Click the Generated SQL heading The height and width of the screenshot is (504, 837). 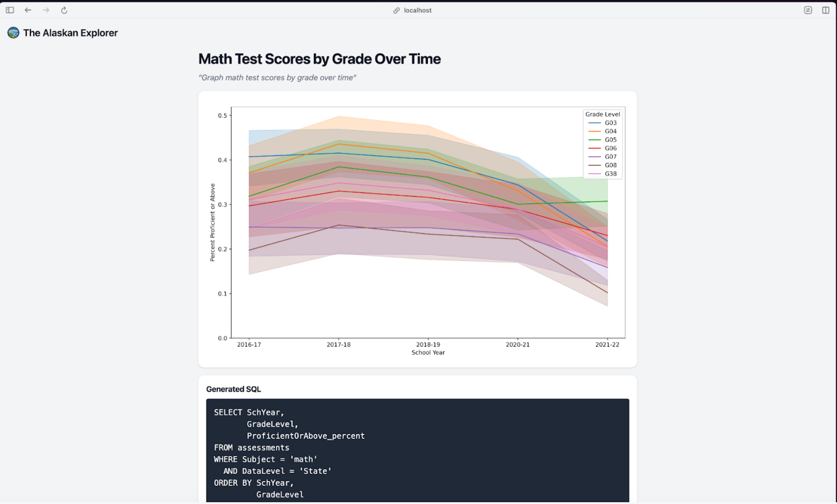[x=233, y=389]
